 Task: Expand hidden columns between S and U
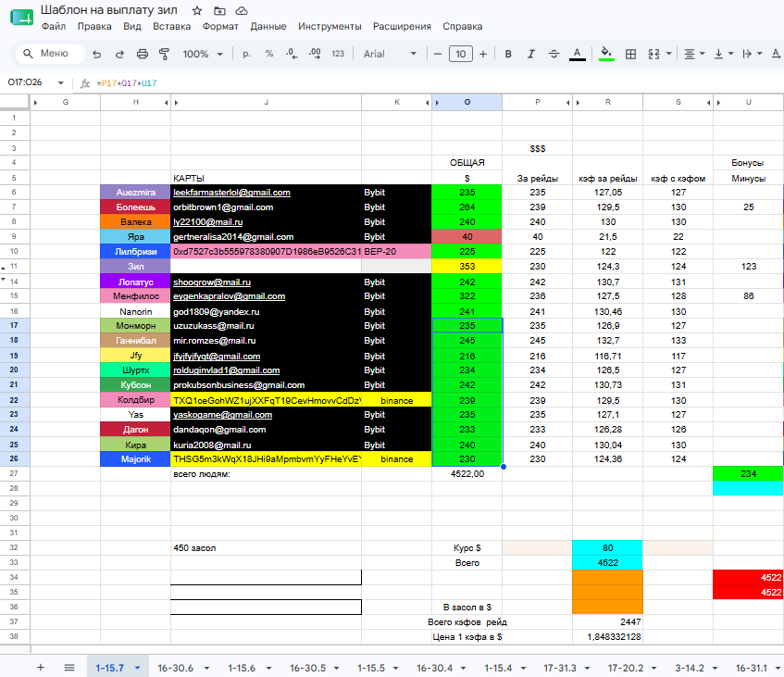point(708,103)
